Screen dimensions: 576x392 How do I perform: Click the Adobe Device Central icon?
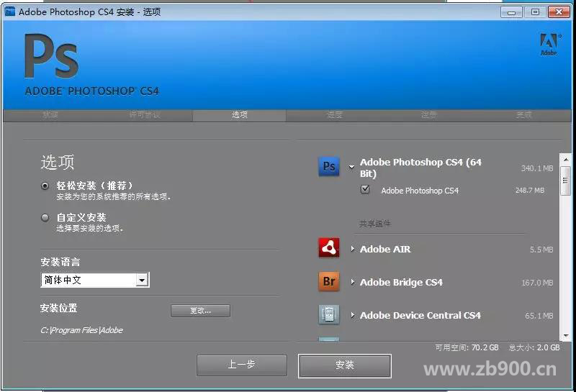329,314
